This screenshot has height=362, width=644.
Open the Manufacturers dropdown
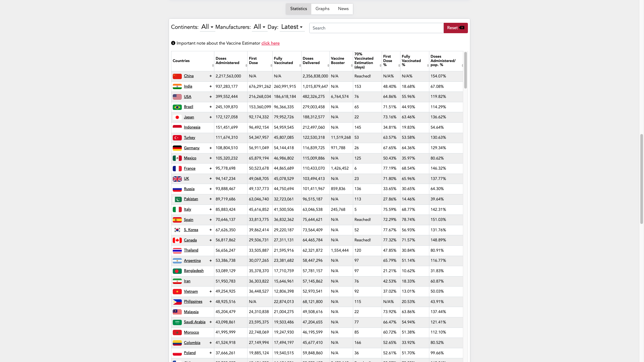[259, 27]
